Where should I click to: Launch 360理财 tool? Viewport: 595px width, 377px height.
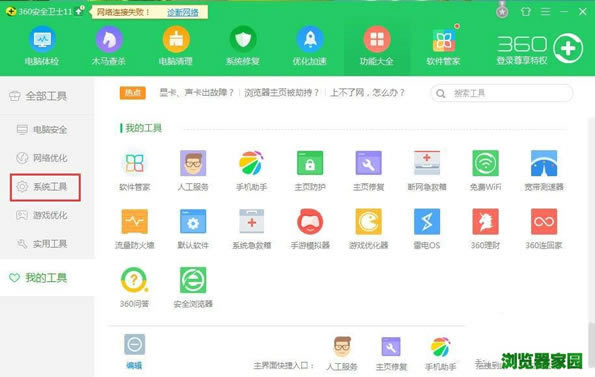(485, 229)
